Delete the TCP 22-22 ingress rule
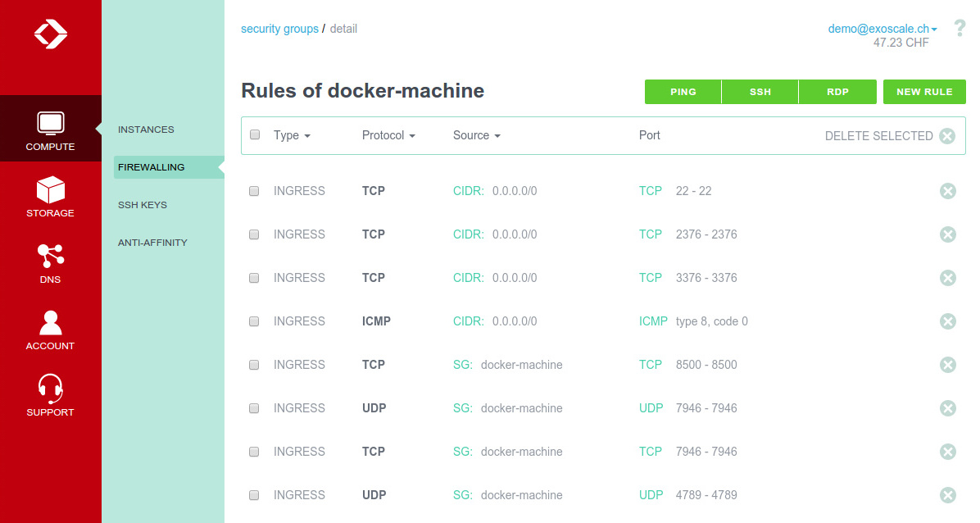Image resolution: width=980 pixels, height=523 pixels. (948, 191)
